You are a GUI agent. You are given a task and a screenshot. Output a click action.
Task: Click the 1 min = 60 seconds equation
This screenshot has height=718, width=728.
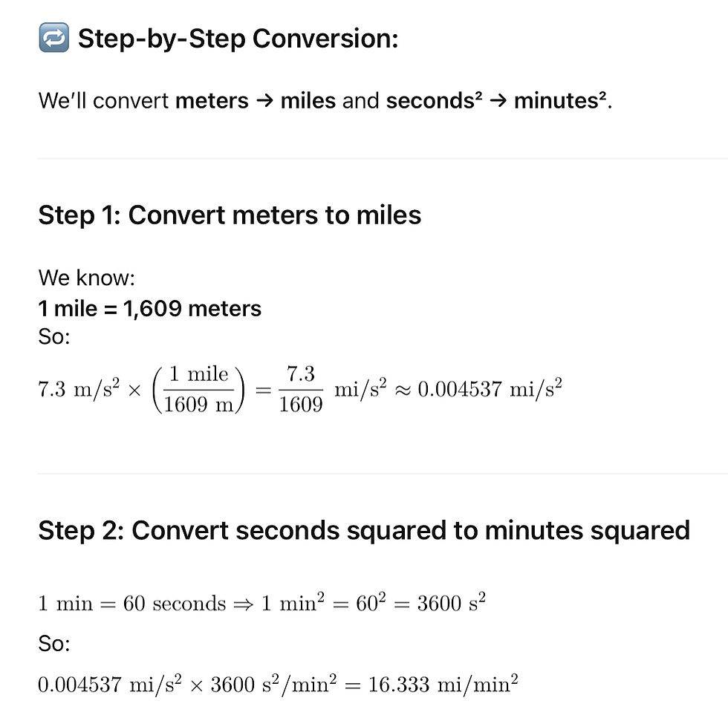tap(132, 604)
